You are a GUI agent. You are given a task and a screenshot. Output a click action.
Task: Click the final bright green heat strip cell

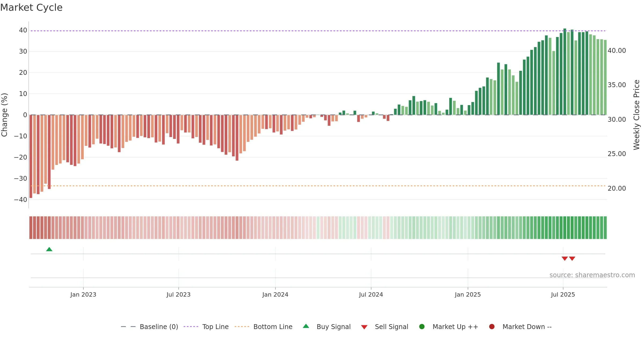[605, 228]
